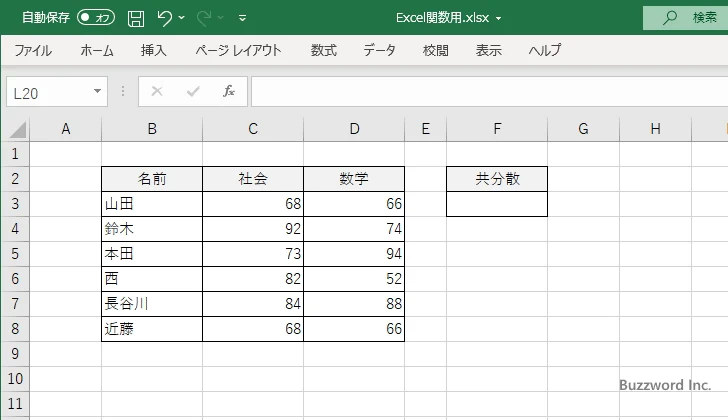Select 長谷川's 社会 score 84
728x420 pixels.
click(253, 304)
